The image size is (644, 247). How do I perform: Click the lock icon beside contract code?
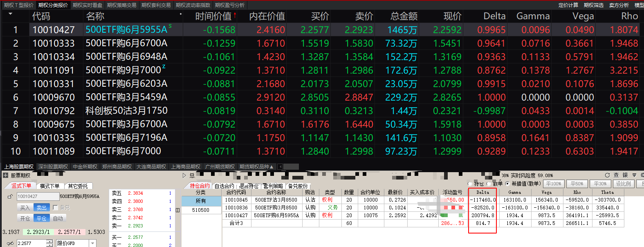point(10,197)
